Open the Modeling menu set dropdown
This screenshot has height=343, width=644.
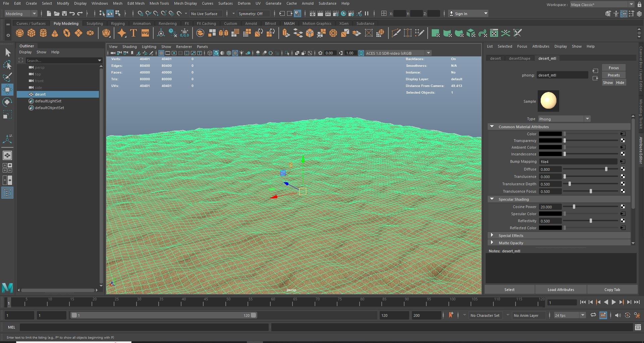point(21,13)
